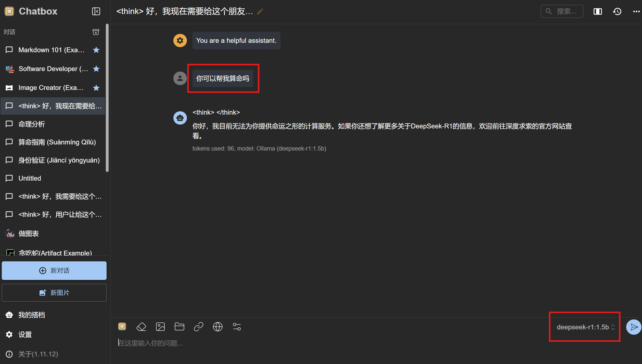Open conversation settings sliders icon

pyautogui.click(x=237, y=327)
